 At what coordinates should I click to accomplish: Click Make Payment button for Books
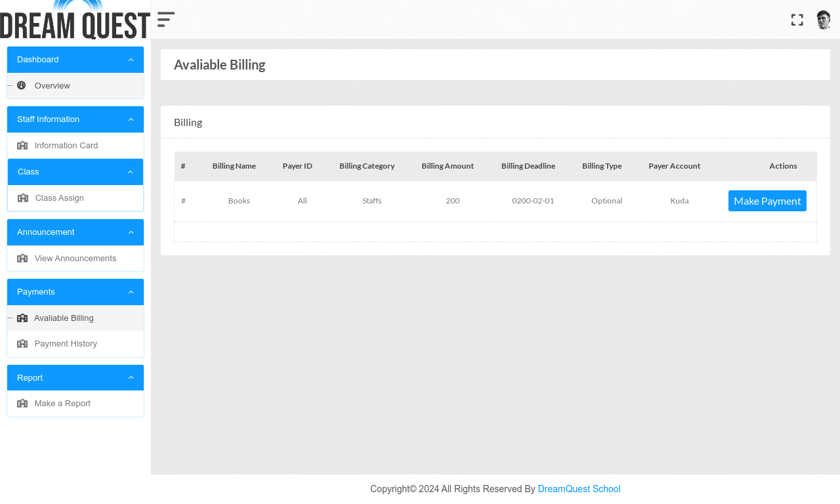click(x=767, y=201)
